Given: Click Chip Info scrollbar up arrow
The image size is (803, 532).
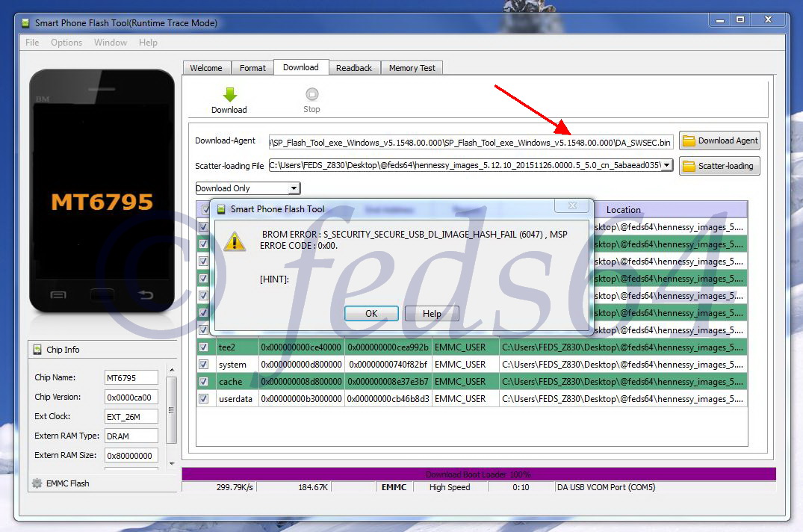Looking at the screenshot, I should tap(172, 370).
